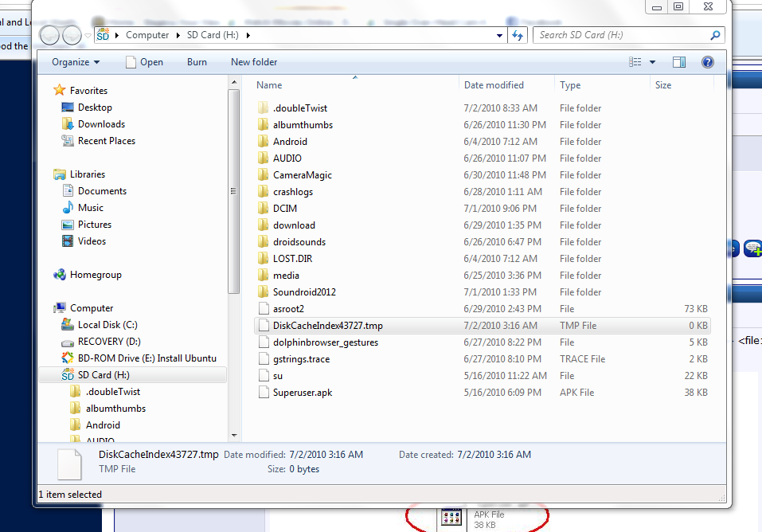Open RECOVERY (D:) drive
This screenshot has height=532, width=762.
coord(109,342)
